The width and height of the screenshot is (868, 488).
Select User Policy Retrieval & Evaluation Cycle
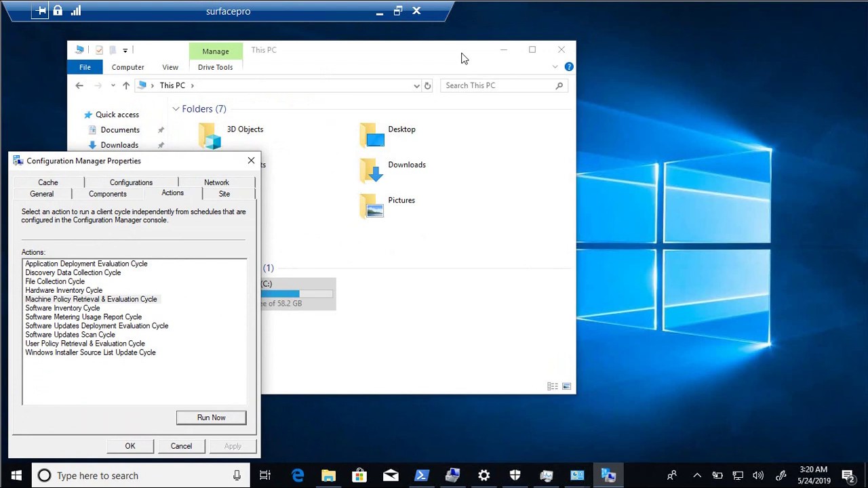click(x=85, y=343)
